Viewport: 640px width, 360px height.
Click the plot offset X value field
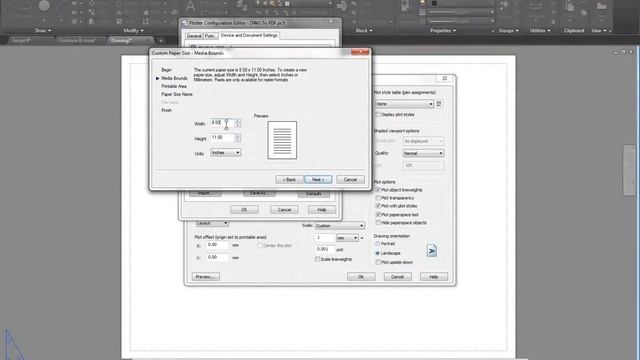(218, 245)
